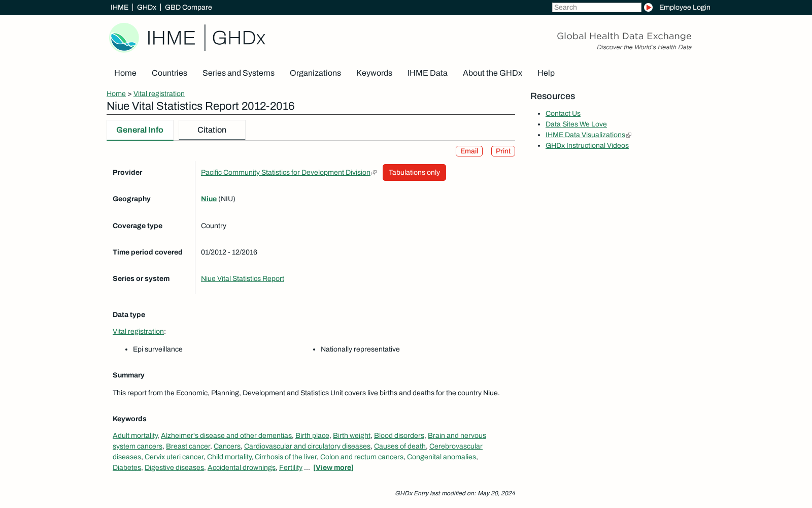This screenshot has height=508, width=812.
Task: Open Birth place keyword
Action: point(312,435)
